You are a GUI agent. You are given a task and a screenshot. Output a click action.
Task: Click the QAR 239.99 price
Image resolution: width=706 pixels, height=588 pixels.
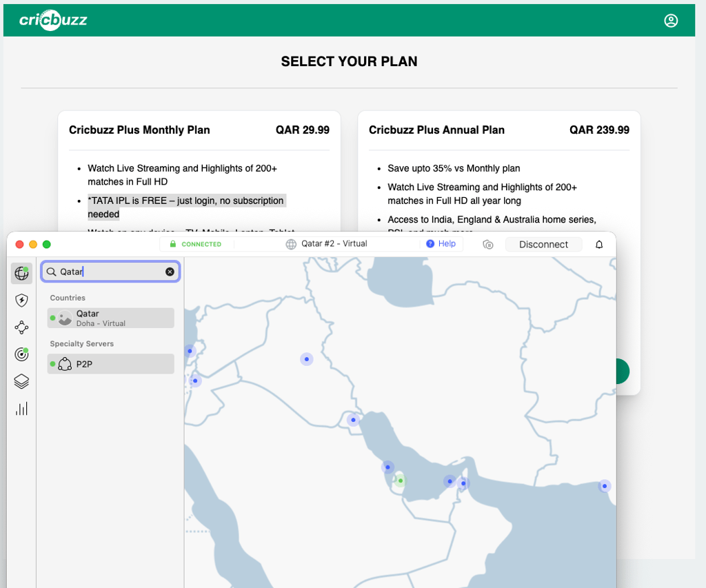click(x=599, y=130)
